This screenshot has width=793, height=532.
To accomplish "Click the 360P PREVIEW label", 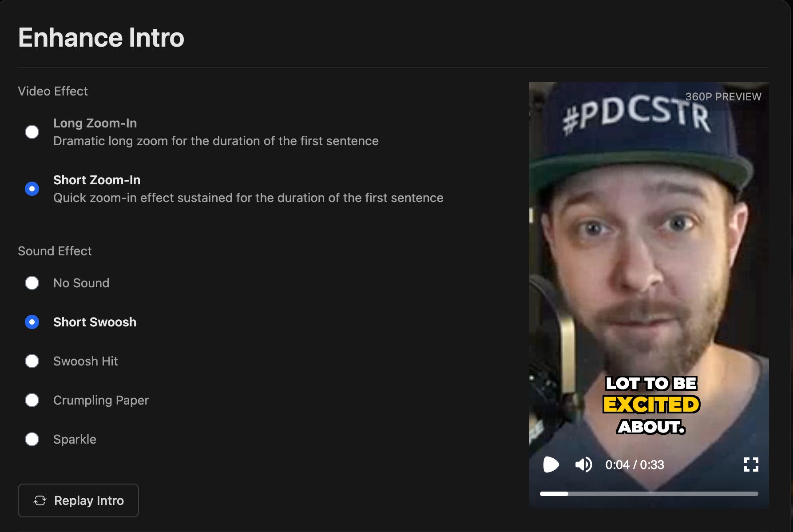I will click(x=723, y=97).
